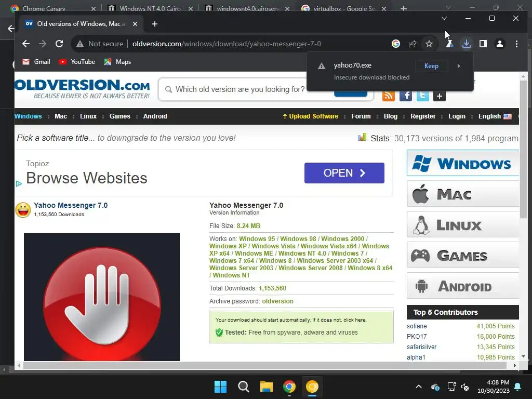The height and width of the screenshot is (399, 532).
Task: Open Chrome Labs flask icon
Action: [x=449, y=44]
